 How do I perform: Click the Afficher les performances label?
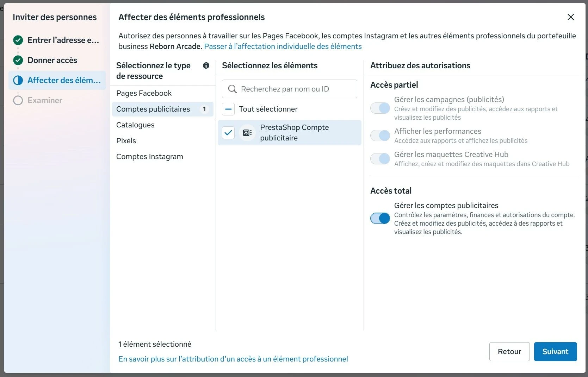(438, 131)
